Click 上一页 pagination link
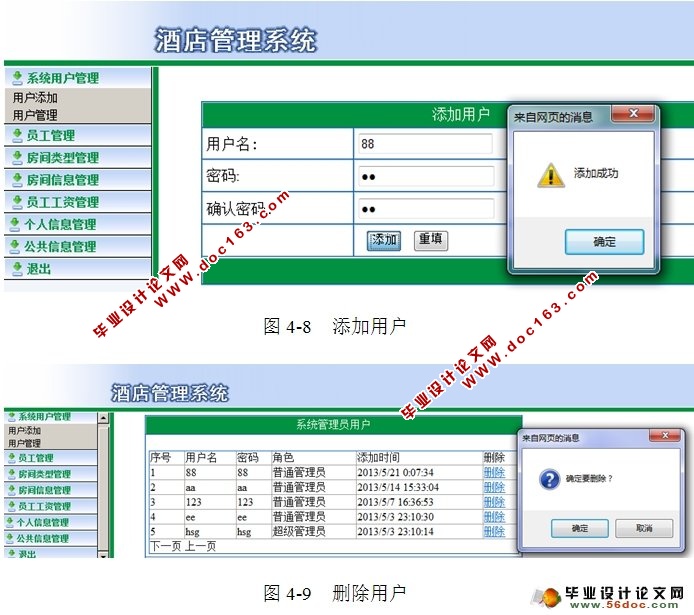694x615 pixels. coord(200,546)
